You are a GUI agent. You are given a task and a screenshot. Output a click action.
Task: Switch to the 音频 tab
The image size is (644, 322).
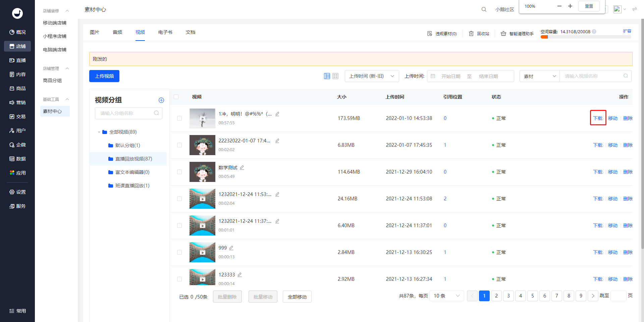coord(117,32)
